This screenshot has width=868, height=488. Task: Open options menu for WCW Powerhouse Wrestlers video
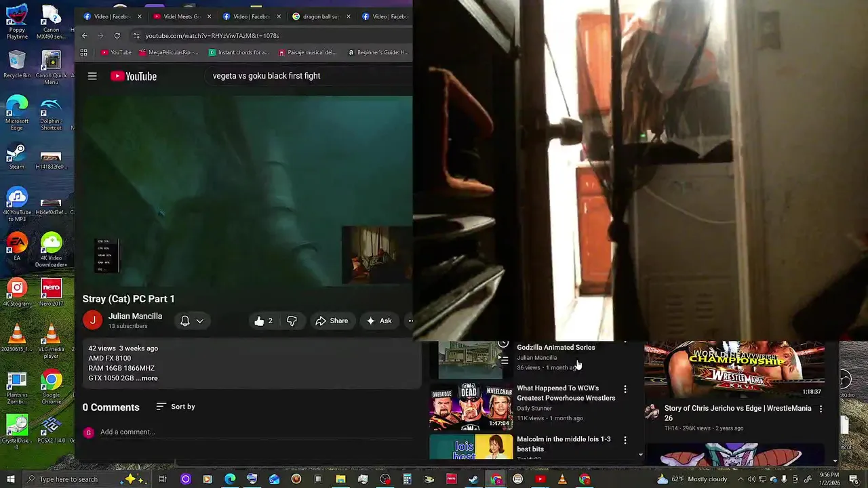click(625, 390)
